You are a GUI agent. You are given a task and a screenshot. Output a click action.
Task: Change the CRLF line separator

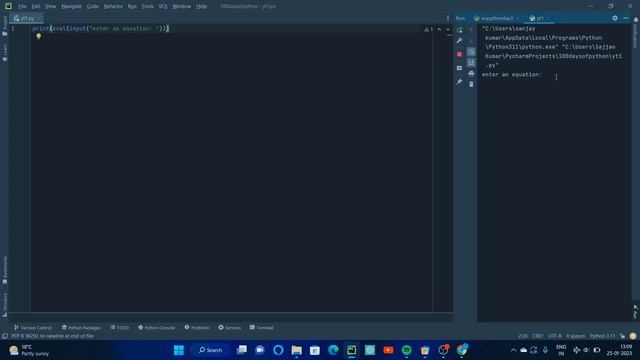[538, 336]
